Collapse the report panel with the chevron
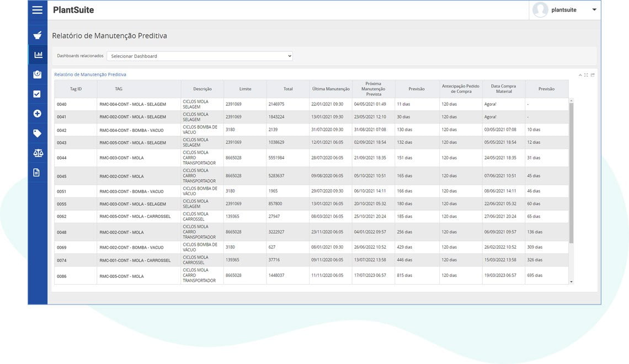 (x=580, y=75)
